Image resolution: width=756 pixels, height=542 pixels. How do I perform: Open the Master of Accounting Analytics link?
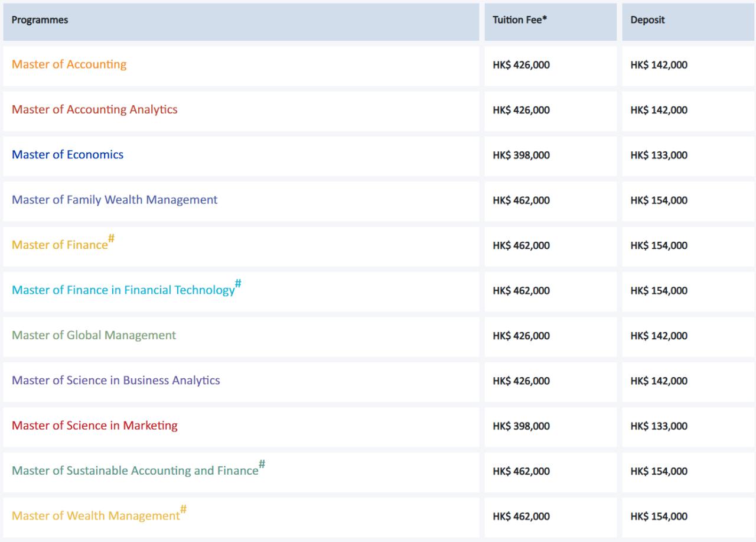[94, 109]
